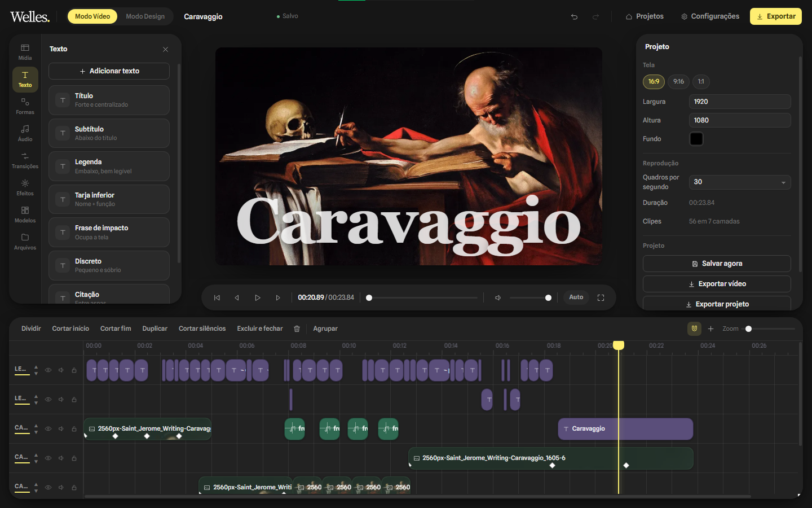The image size is (812, 508).
Task: Move the bottom CA track down
Action: 36,491
